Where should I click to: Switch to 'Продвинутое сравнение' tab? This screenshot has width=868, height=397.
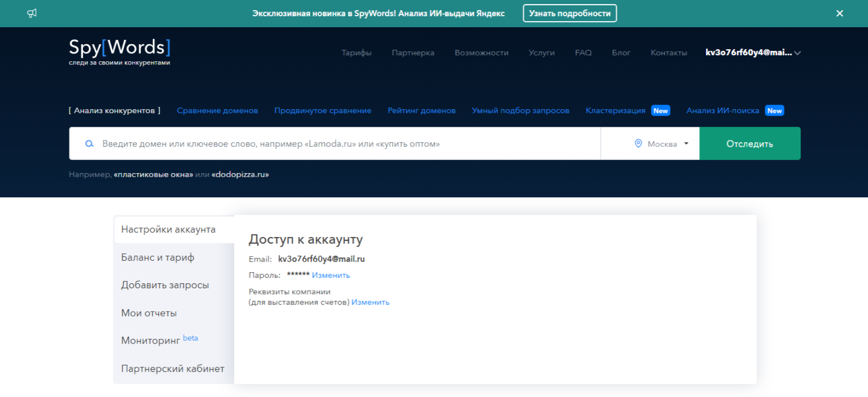[323, 111]
